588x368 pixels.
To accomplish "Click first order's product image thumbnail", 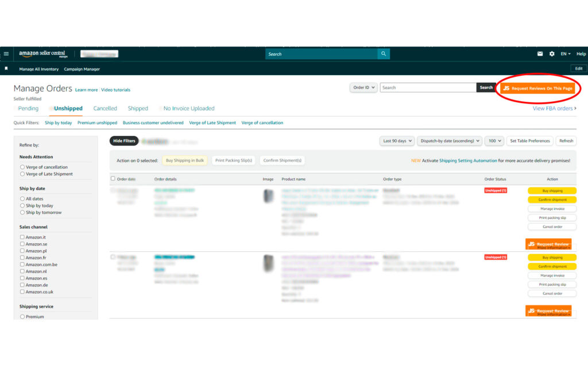I will [x=268, y=196].
